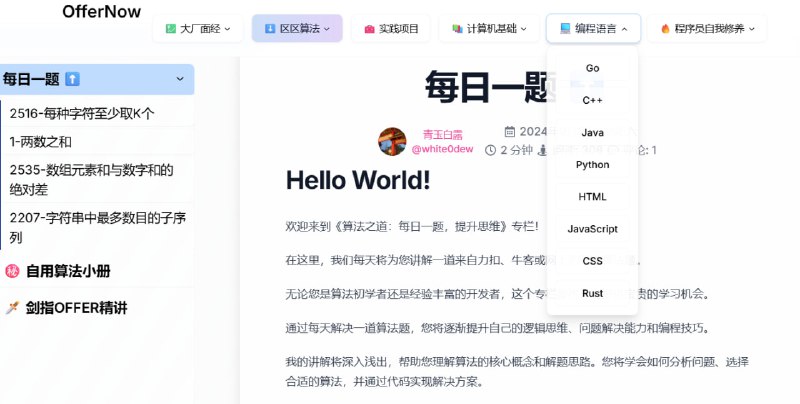This screenshot has width=800, height=404.
Task: Open 2207-字符串中最多数目的子序列 article
Action: 97,228
